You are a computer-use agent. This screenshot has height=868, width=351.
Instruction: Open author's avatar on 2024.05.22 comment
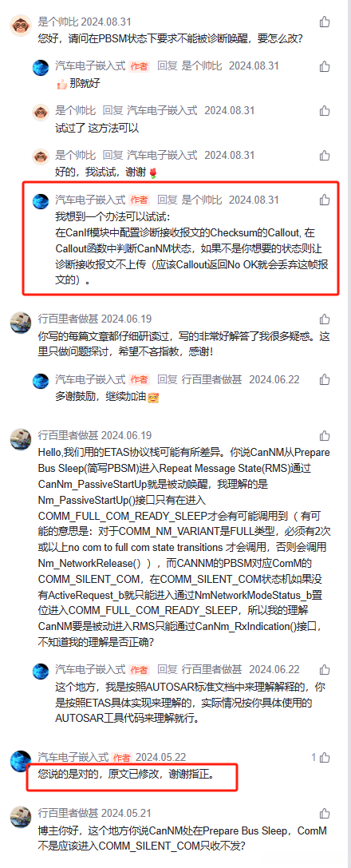pos(21,761)
